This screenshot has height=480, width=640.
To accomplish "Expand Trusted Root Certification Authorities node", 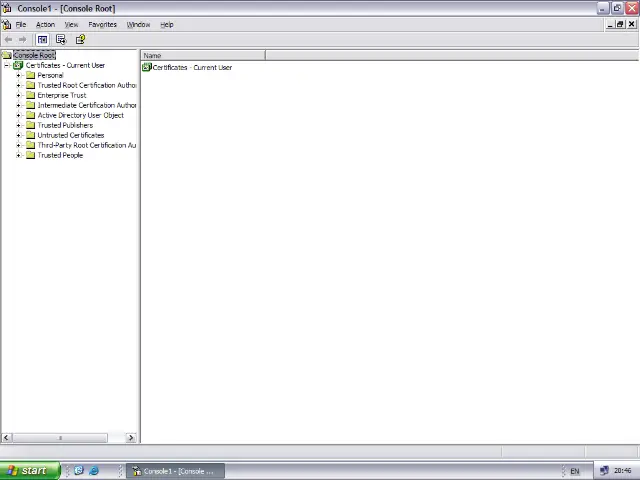I will [18, 85].
